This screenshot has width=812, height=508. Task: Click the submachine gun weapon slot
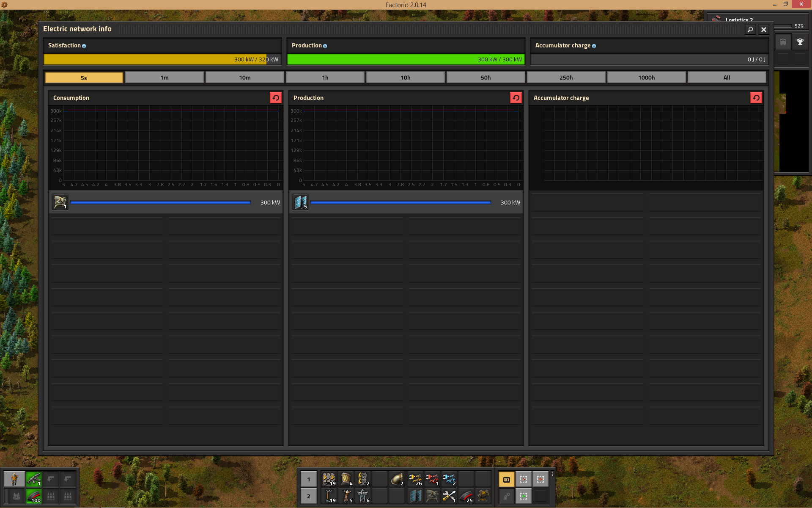34,479
